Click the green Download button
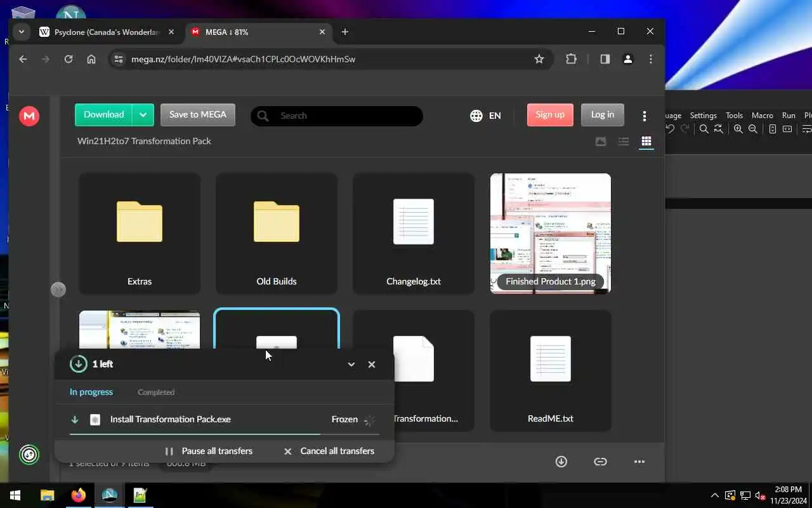Image resolution: width=812 pixels, height=508 pixels. click(103, 115)
